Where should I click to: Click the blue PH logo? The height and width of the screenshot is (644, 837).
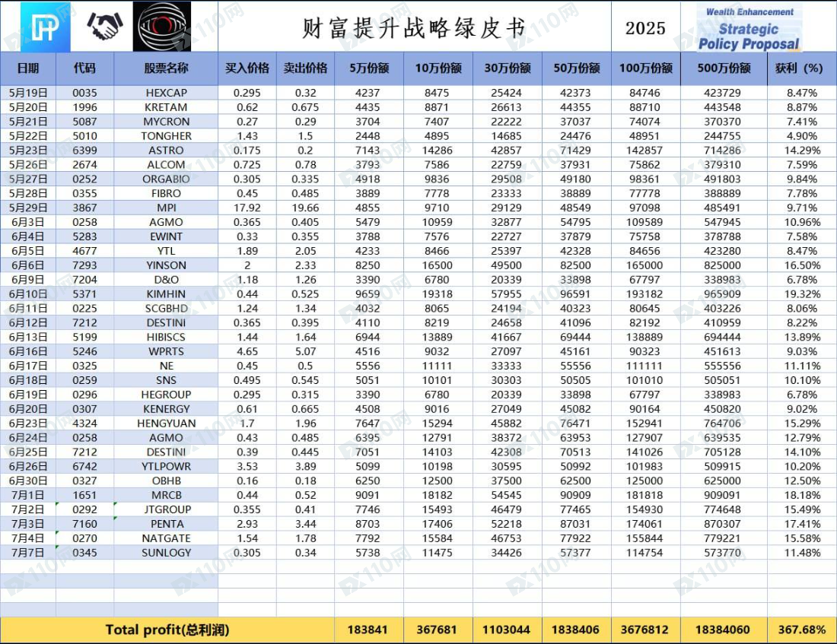pos(45,27)
